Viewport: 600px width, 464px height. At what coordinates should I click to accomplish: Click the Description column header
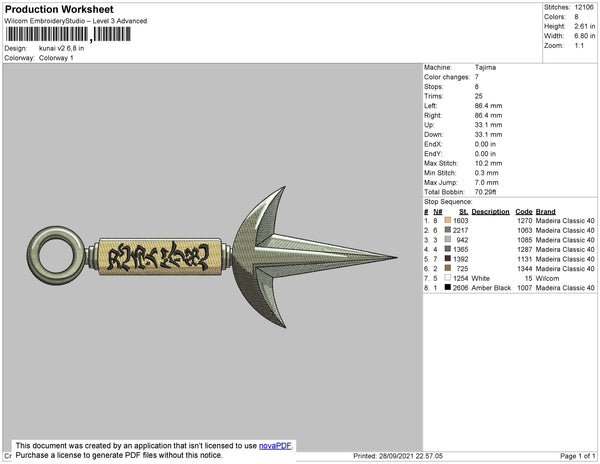[491, 212]
